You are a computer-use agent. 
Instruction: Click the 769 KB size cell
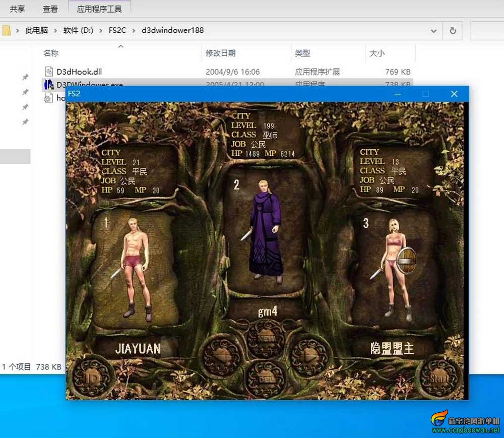tap(398, 72)
